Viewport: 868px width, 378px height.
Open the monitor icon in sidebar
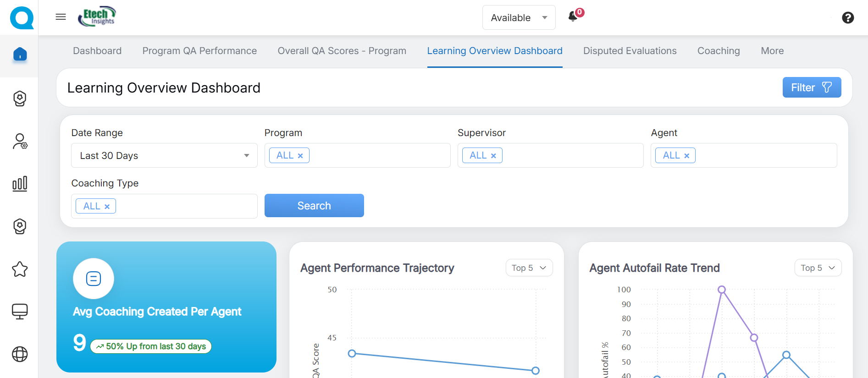coord(20,312)
